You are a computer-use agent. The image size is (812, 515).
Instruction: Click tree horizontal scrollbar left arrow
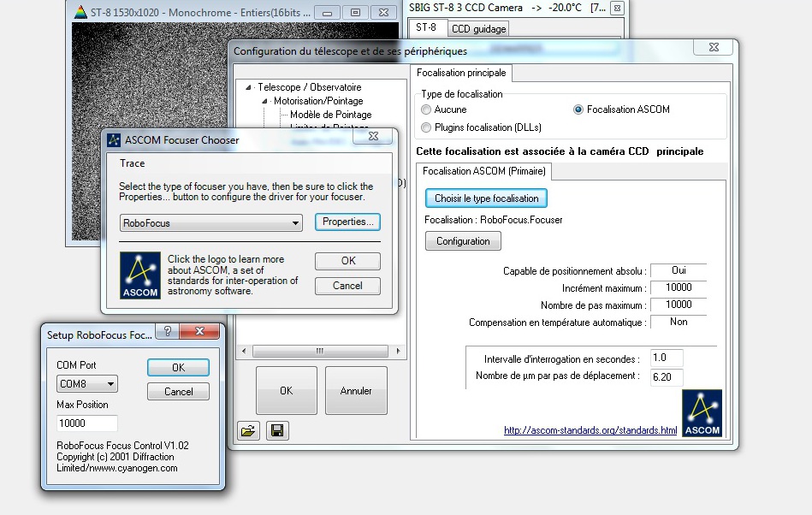coord(244,351)
